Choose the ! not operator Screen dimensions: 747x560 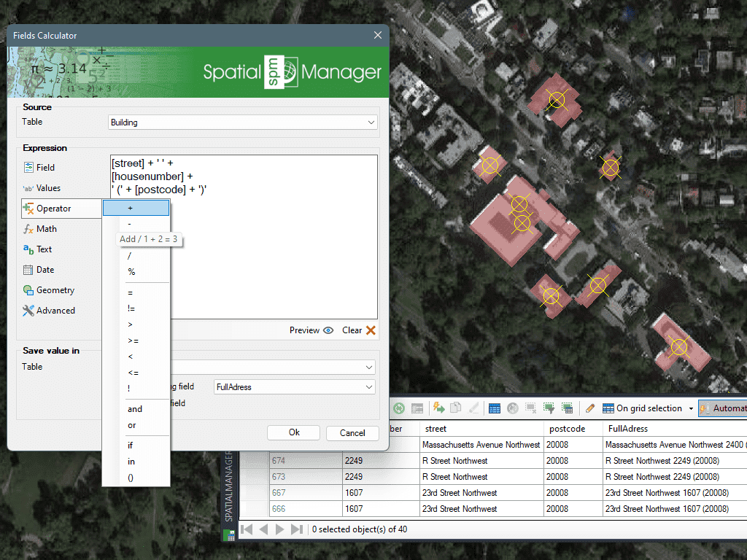click(136, 389)
